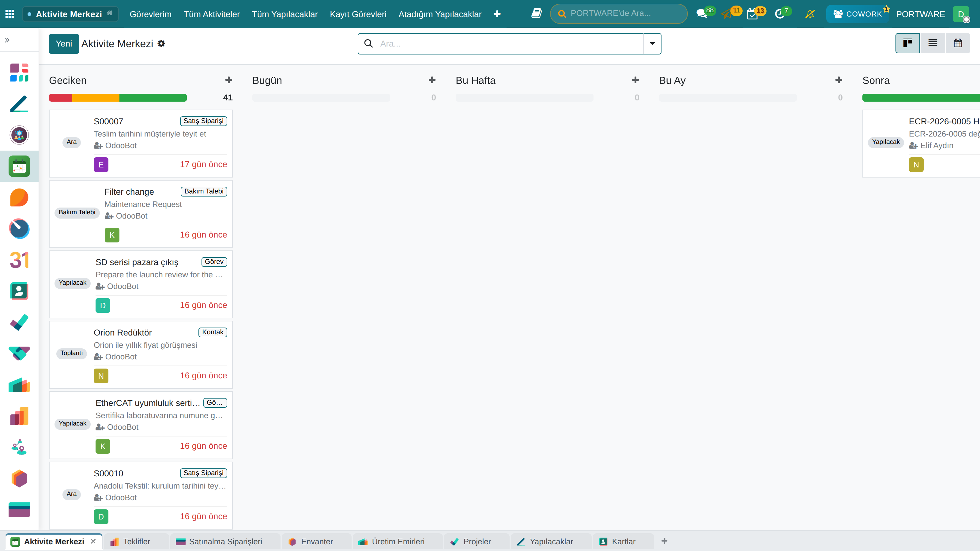Click red segment of Geciken progress bar
The width and height of the screenshot is (980, 551).
[x=61, y=98]
